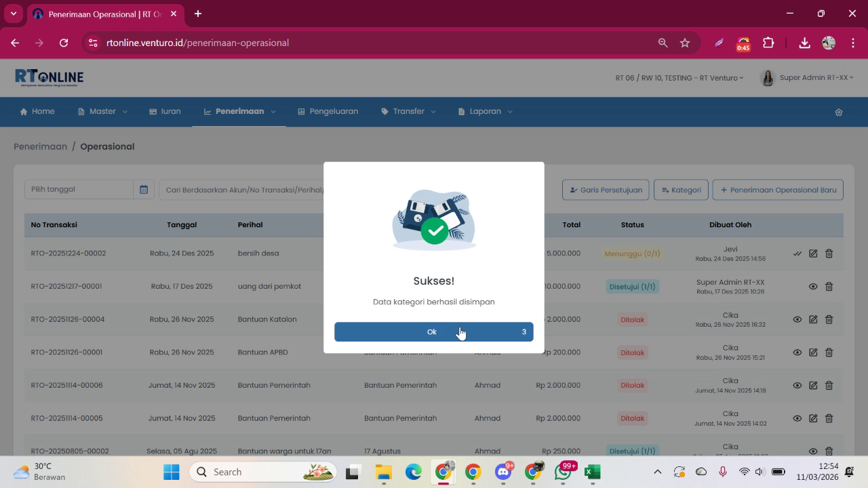Select the 'Bantuan APBD' perihal cell
This screenshot has height=488, width=868.
[262, 352]
